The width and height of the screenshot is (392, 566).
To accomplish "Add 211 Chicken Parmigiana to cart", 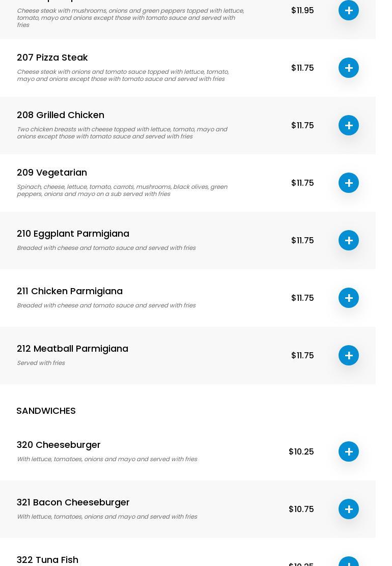I will [x=349, y=298].
